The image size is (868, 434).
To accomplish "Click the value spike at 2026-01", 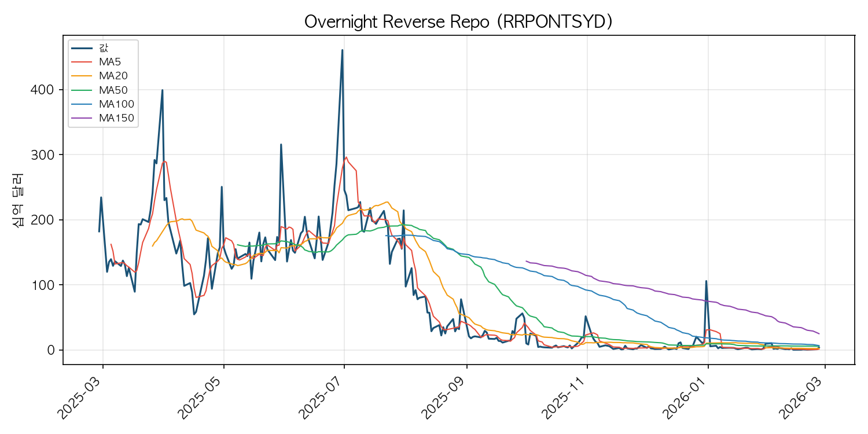I will [x=706, y=281].
